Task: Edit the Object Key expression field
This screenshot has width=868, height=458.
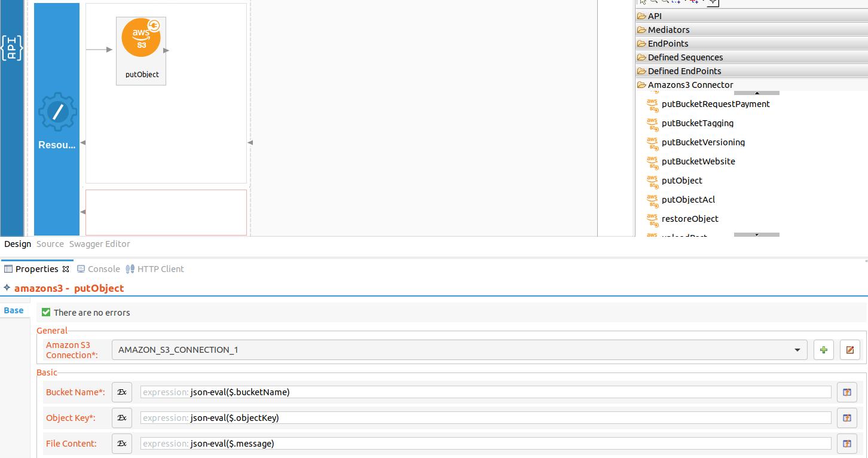Action: tap(485, 418)
